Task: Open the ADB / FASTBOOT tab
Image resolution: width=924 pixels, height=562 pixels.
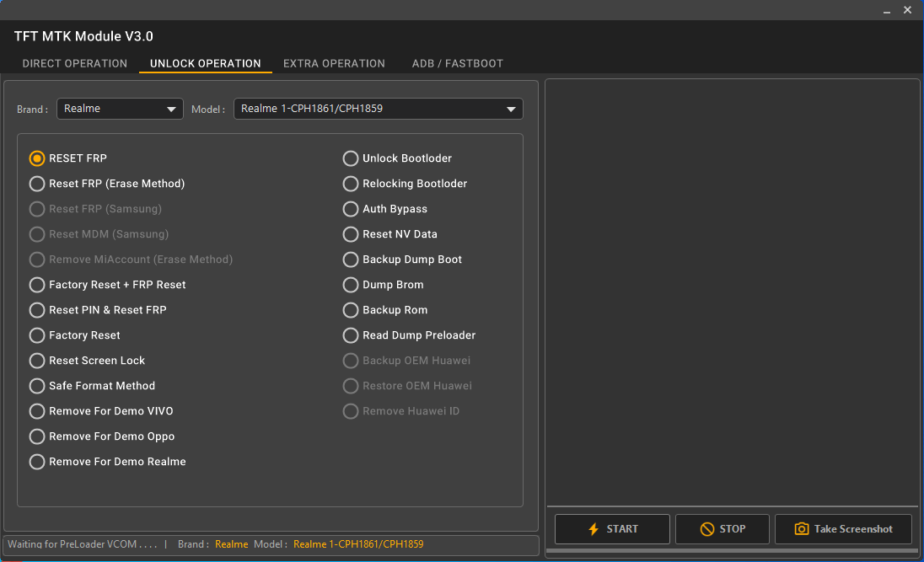Action: [457, 63]
